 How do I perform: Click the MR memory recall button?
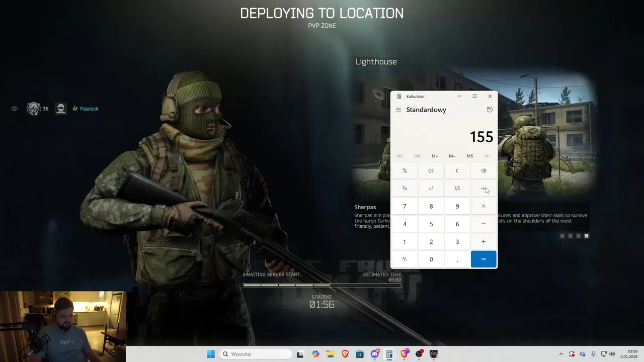[x=417, y=156]
